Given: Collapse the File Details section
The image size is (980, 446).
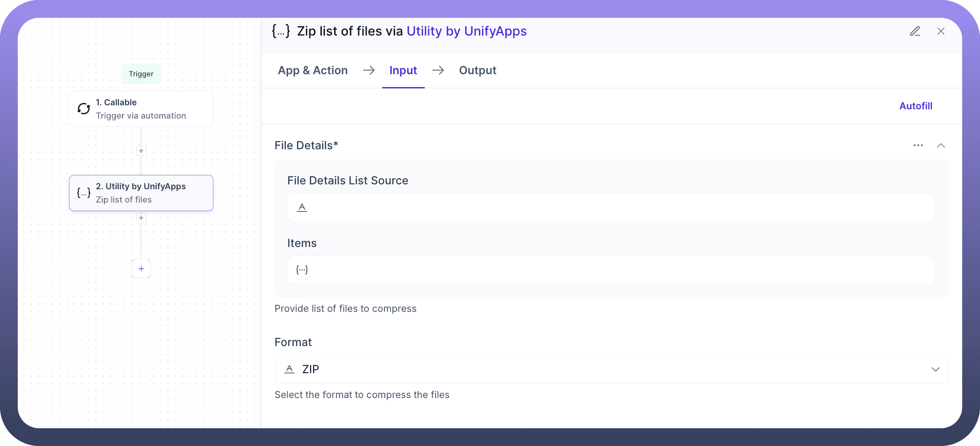Looking at the screenshot, I should (x=940, y=146).
